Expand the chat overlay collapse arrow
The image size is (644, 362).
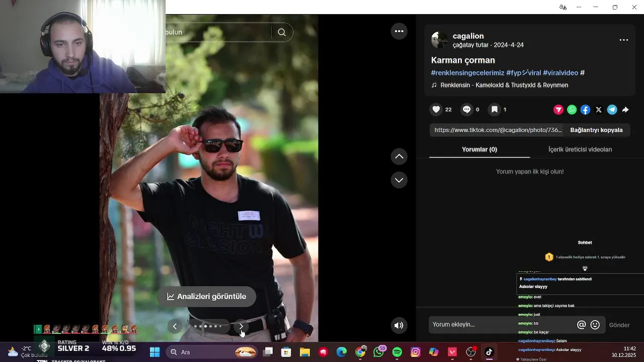(x=585, y=269)
